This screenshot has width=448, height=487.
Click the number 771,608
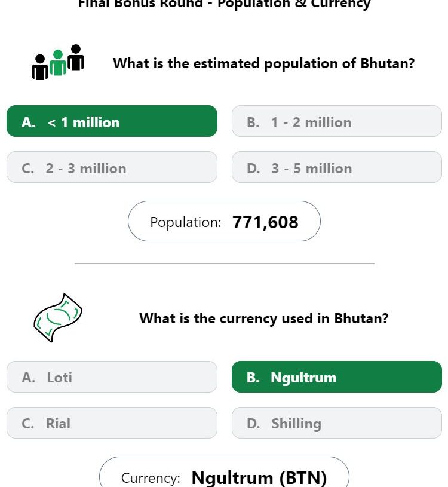265,222
